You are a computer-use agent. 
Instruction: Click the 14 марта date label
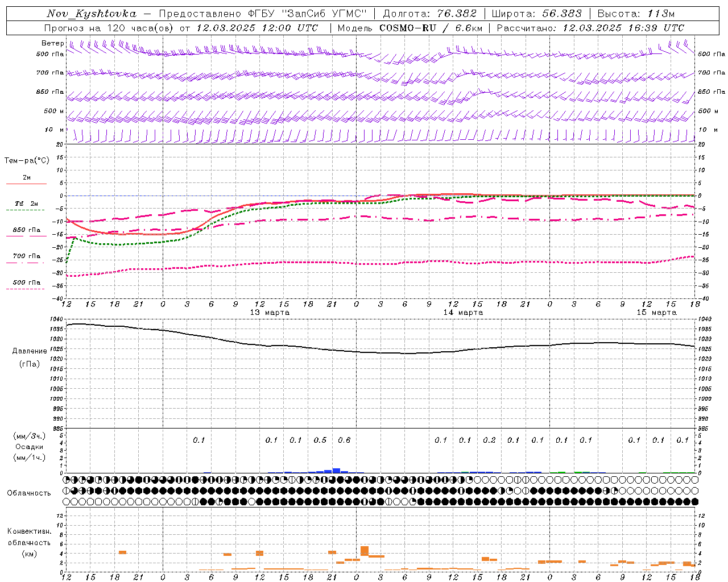point(463,312)
